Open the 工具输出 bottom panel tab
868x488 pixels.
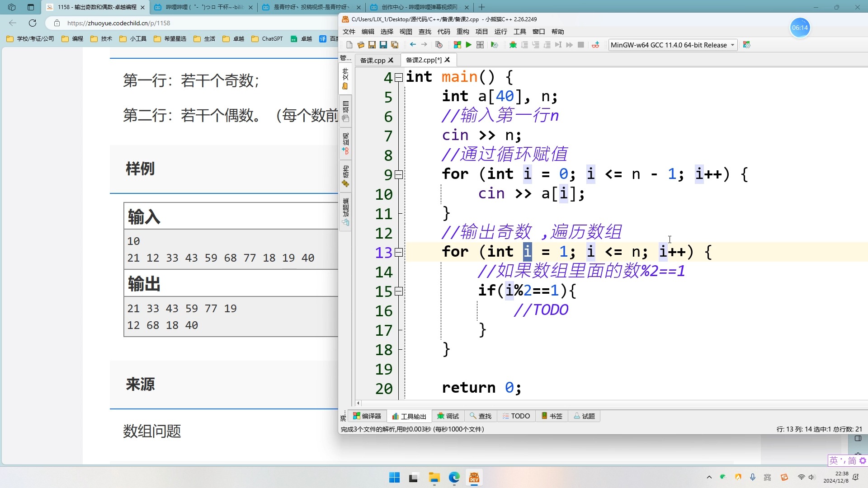pyautogui.click(x=409, y=416)
